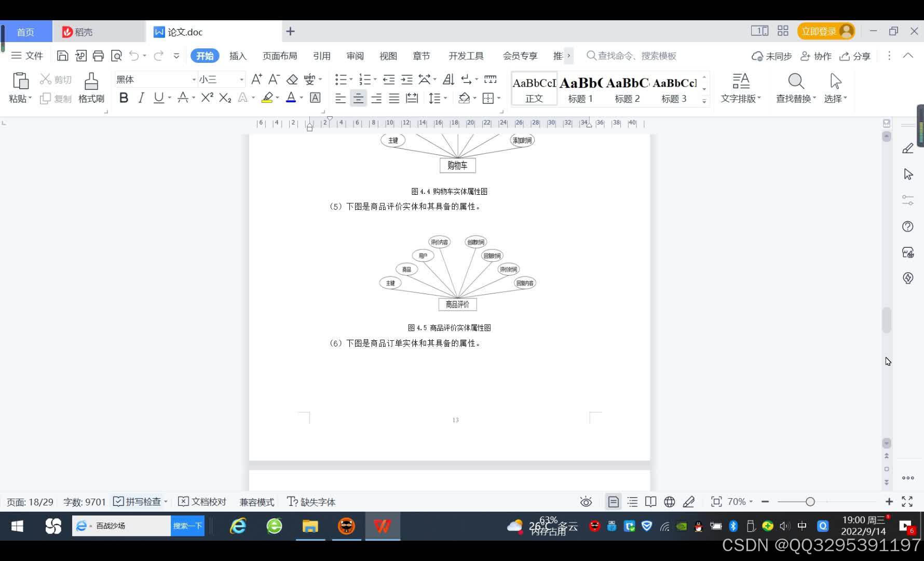Image resolution: width=924 pixels, height=561 pixels.
Task: Toggle spell check (拼写检查) in status bar
Action: (x=137, y=502)
